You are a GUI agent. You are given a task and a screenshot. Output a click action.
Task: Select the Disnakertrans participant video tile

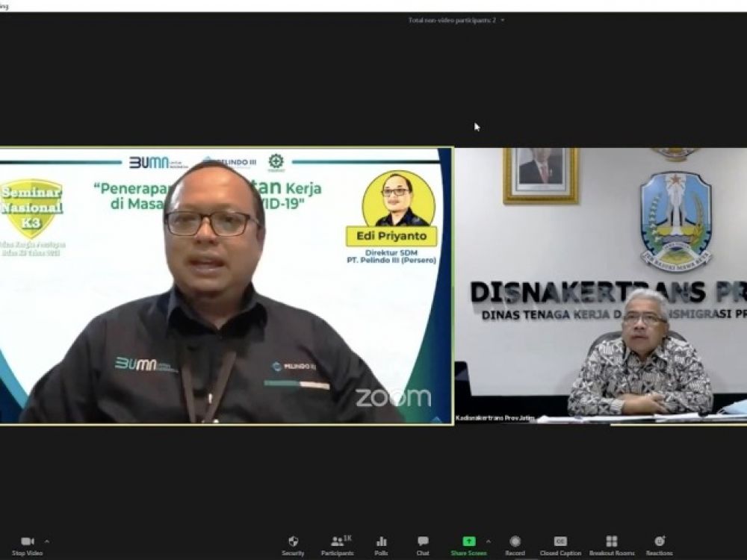click(x=601, y=286)
